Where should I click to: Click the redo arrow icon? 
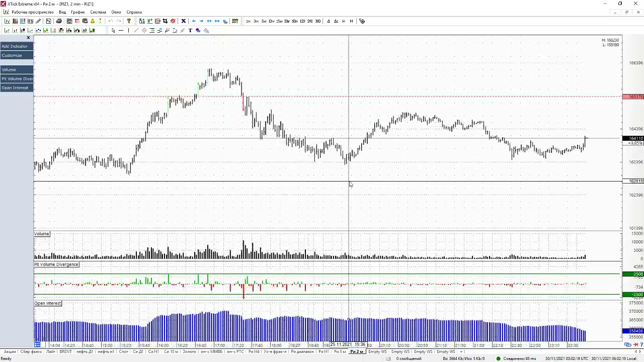coord(119,21)
